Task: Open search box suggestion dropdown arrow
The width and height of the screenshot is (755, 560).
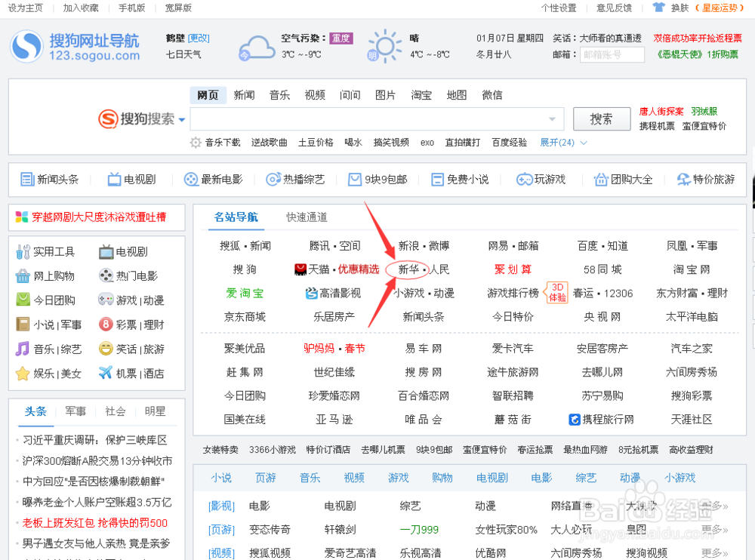Action: (553, 119)
